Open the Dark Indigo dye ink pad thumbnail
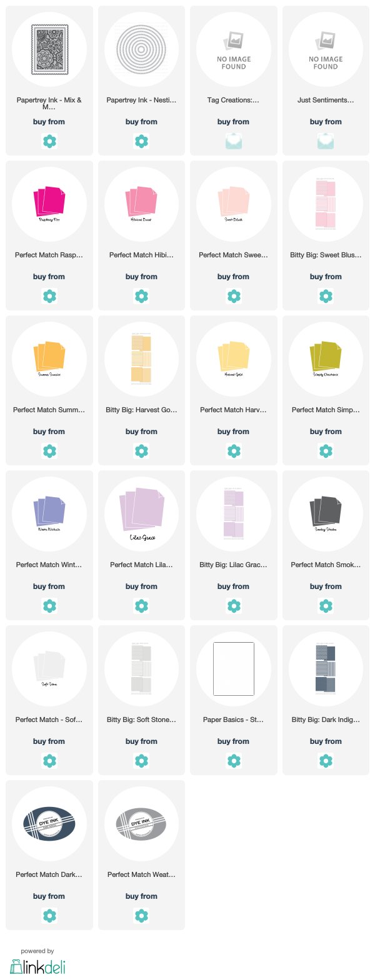 click(49, 823)
